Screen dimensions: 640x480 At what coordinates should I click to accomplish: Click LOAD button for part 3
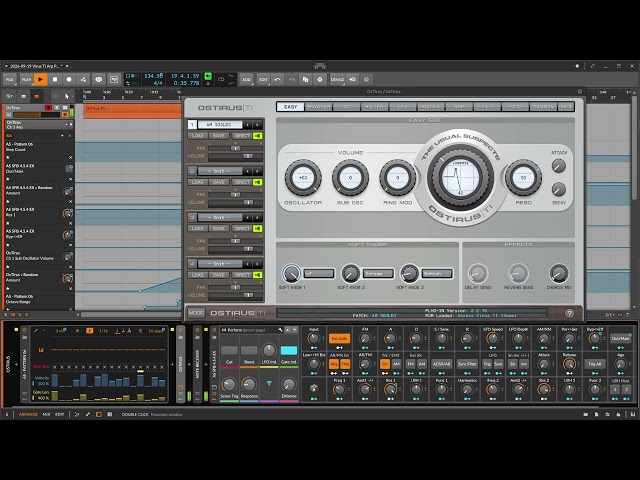coord(198,229)
